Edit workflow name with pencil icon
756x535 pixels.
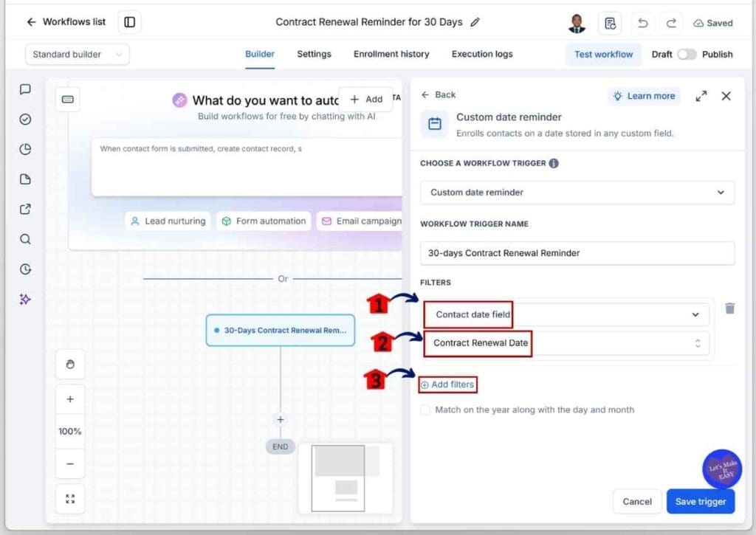click(475, 22)
